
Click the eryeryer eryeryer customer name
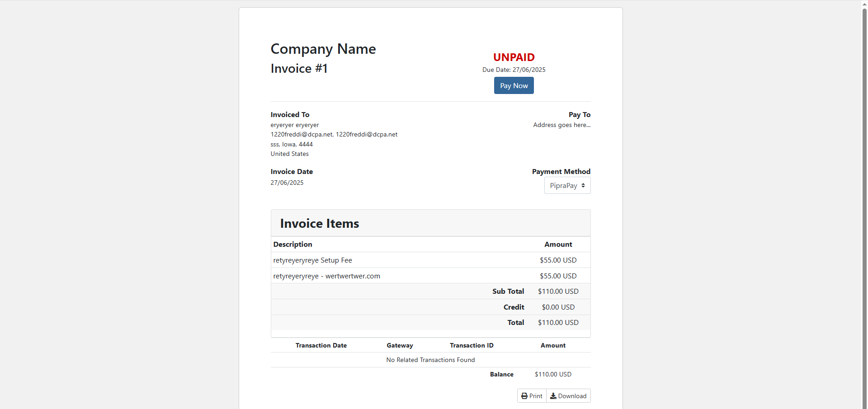click(295, 125)
